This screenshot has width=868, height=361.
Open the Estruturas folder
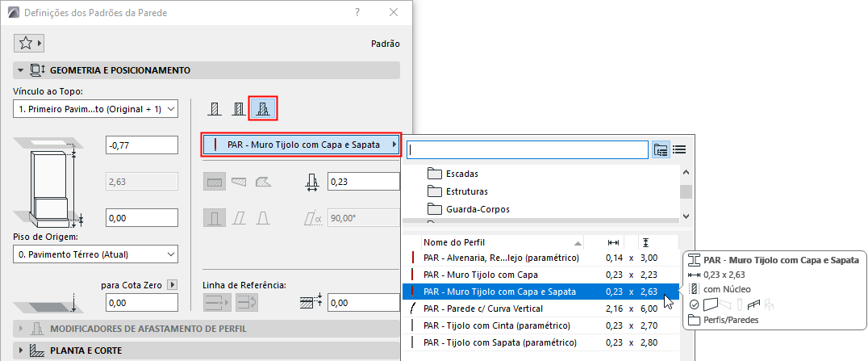click(458, 191)
